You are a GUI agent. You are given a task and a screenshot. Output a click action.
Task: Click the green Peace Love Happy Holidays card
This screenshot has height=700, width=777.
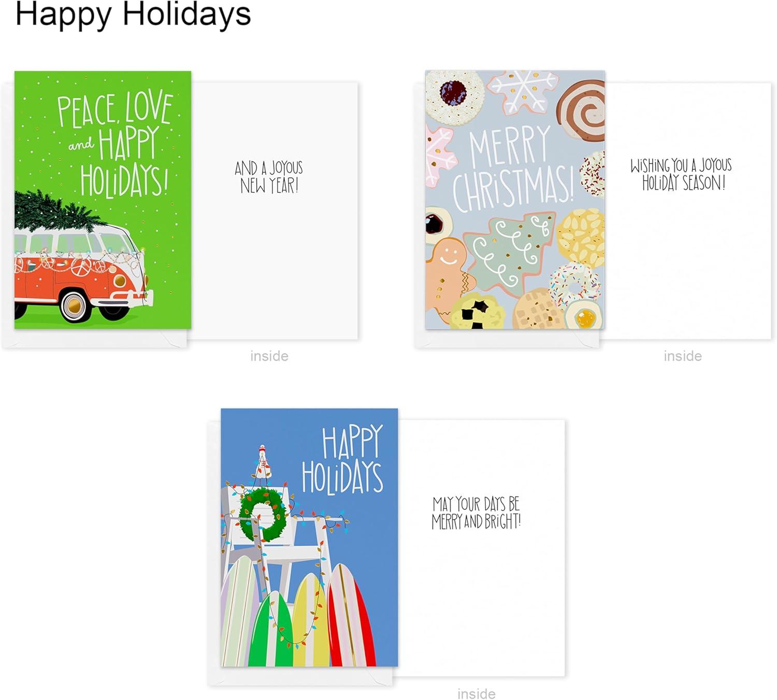click(x=103, y=200)
